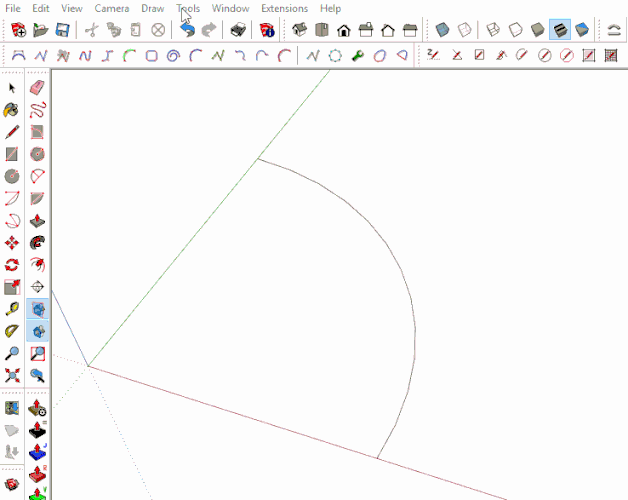
Task: Click the Push Pull icon with gear
Action: coord(38,408)
